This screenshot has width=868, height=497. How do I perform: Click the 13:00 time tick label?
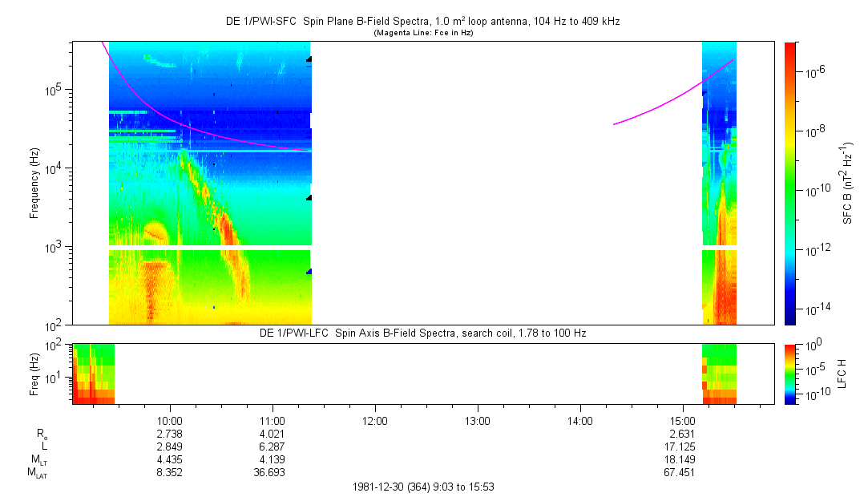coord(478,420)
